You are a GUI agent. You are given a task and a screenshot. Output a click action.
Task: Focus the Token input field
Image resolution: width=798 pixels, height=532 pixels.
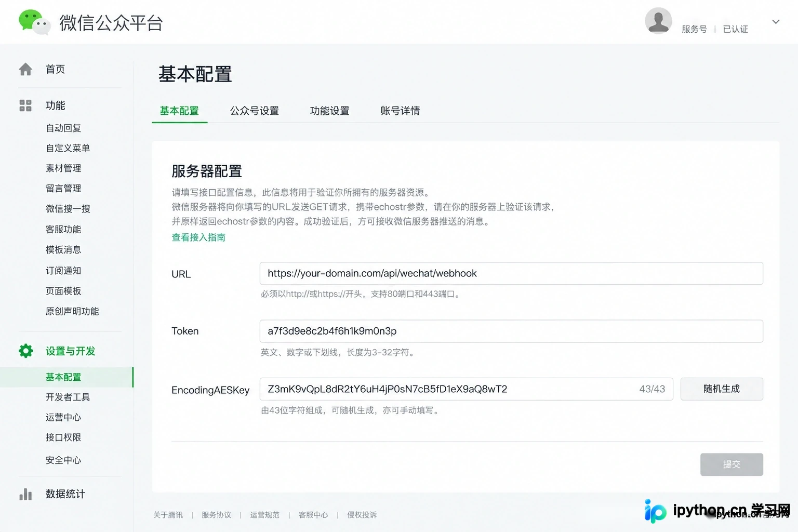(x=511, y=331)
